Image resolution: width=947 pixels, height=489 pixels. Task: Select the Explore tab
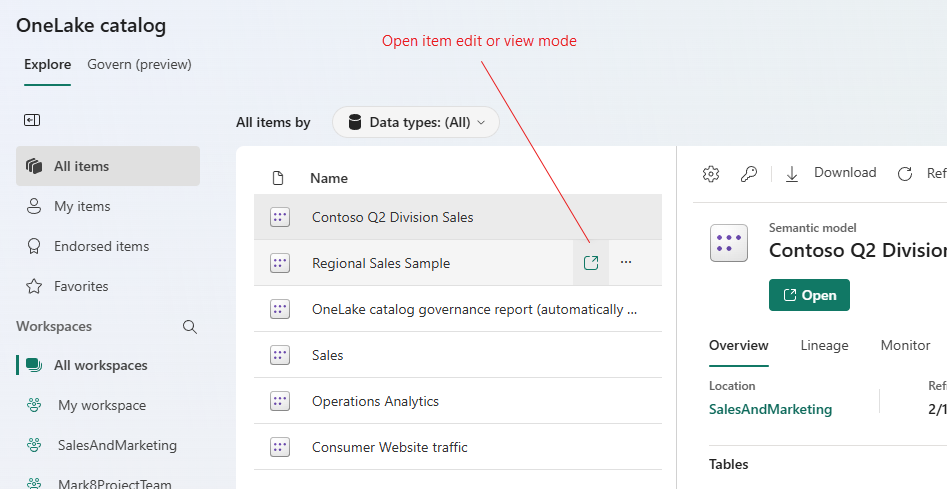click(x=47, y=65)
